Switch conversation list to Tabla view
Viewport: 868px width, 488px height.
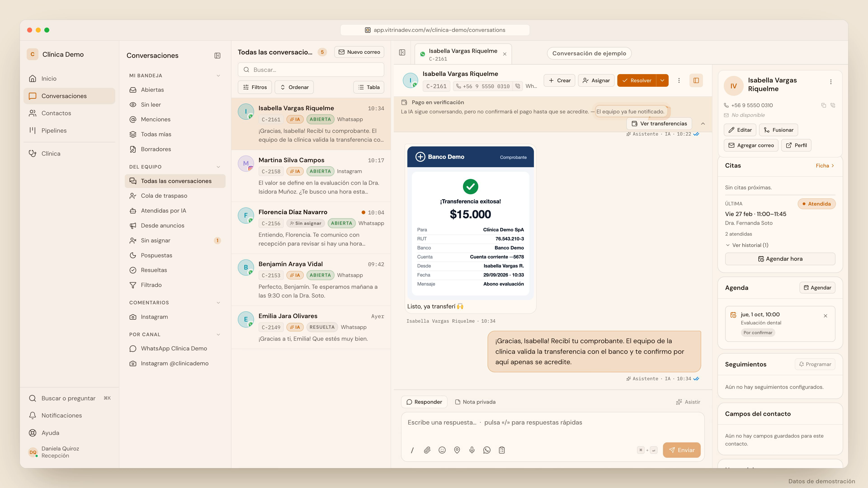[369, 87]
